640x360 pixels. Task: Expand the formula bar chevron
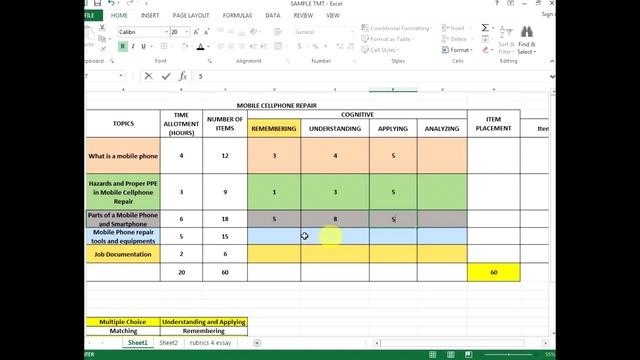pyautogui.click(x=552, y=76)
